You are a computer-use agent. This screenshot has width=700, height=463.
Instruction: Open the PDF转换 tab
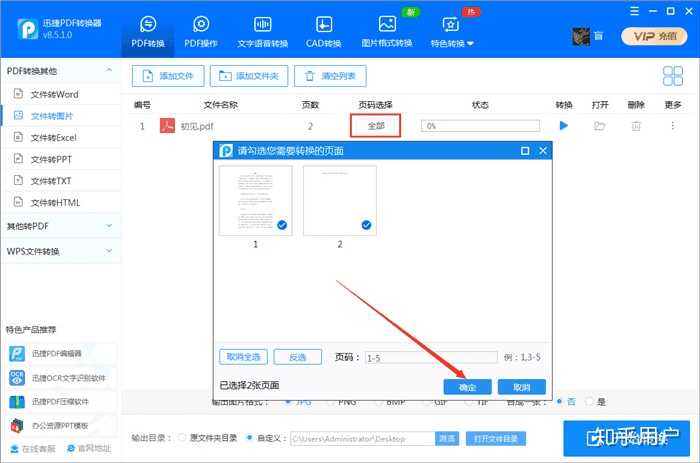148,32
